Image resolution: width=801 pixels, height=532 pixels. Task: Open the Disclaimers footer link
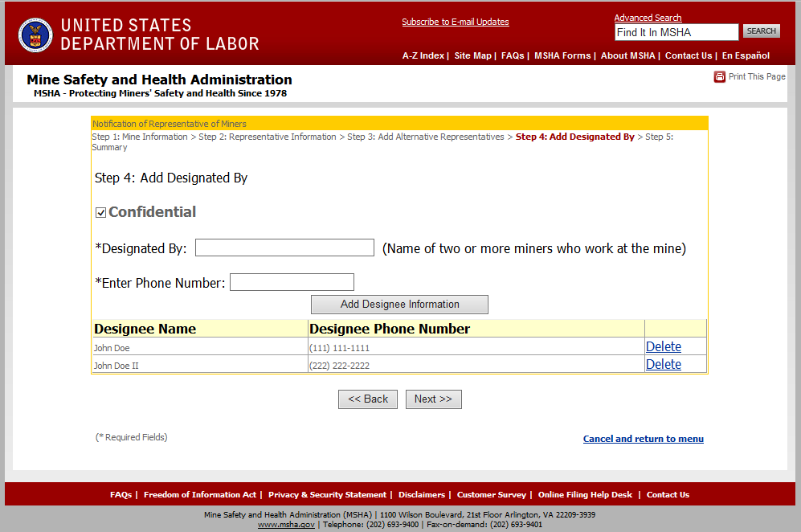click(x=422, y=495)
